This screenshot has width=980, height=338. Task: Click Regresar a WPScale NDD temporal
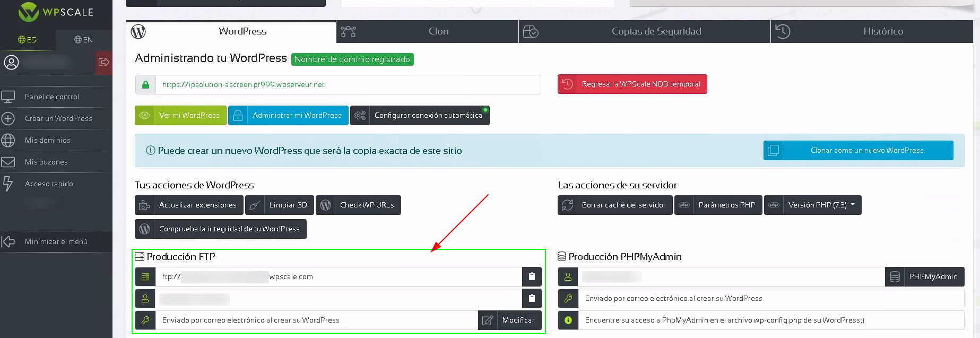(x=632, y=84)
